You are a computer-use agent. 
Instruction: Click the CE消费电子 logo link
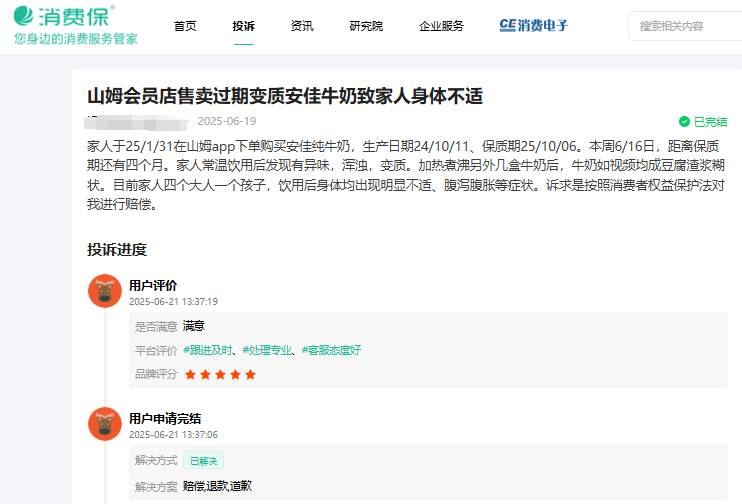click(533, 26)
